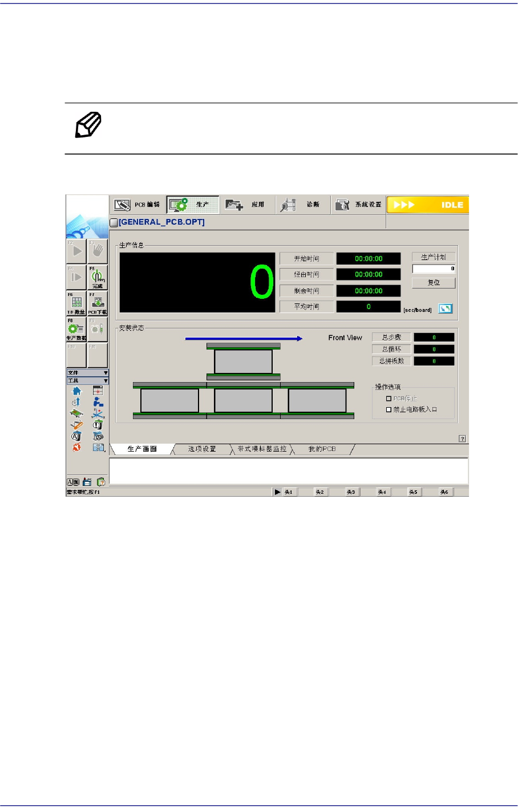The width and height of the screenshot is (518, 812).
Task: Click the blue document list tool icon
Action: [98, 448]
